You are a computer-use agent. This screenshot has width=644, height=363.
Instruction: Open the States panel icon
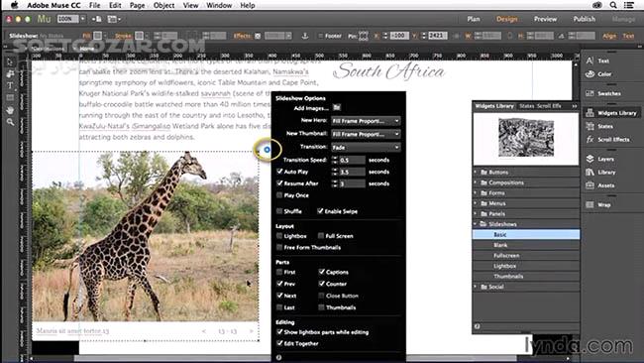click(590, 126)
